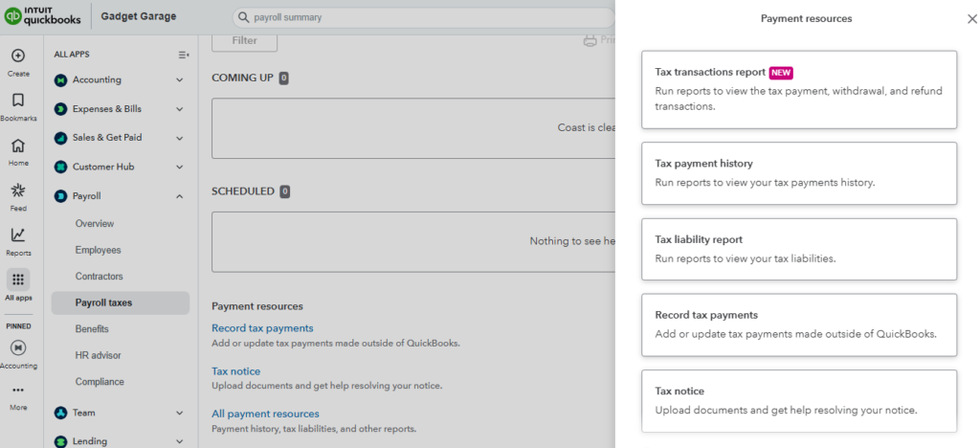Open All payment resources link

(x=266, y=414)
